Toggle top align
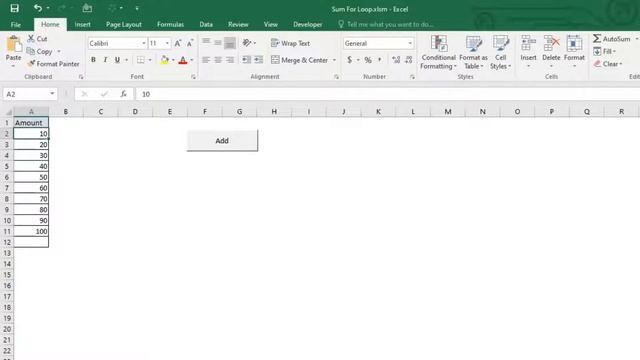640x360 pixels. pos(206,42)
